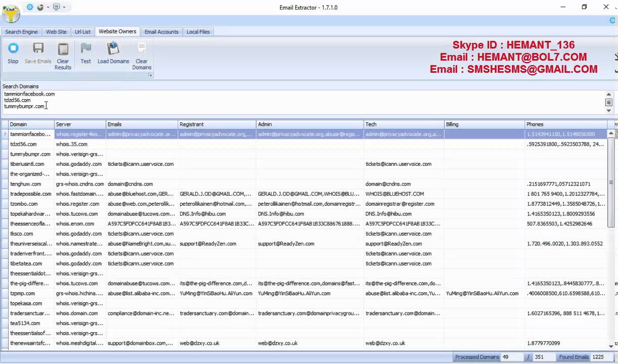Click the monitor icon in quick access toolbar

(57, 7)
